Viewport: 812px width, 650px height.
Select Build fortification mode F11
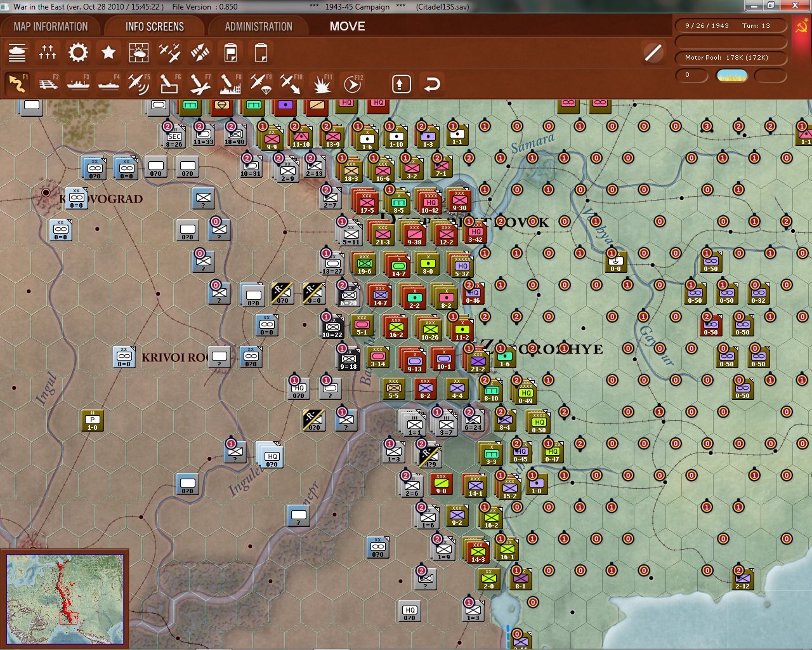pyautogui.click(x=322, y=84)
